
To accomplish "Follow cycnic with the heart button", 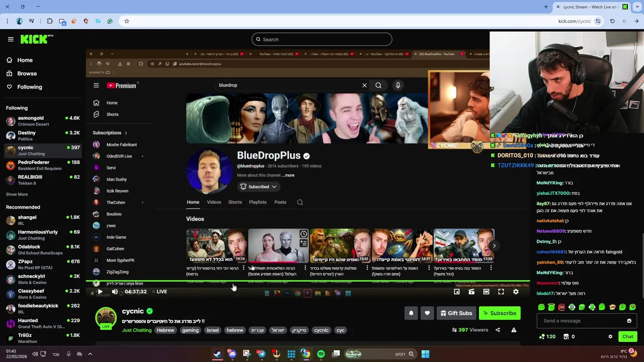I will (427, 313).
